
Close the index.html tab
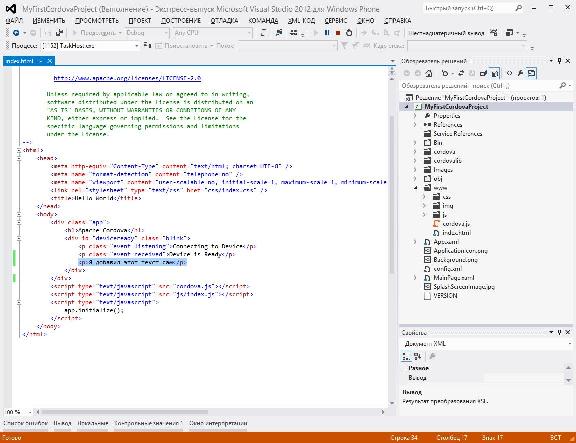coord(50,61)
